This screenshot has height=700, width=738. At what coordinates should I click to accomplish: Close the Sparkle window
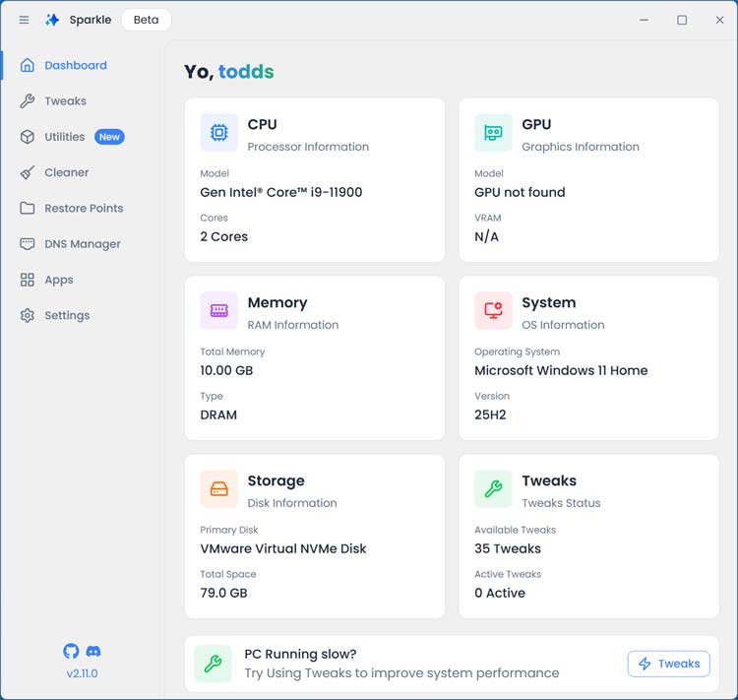pos(719,20)
